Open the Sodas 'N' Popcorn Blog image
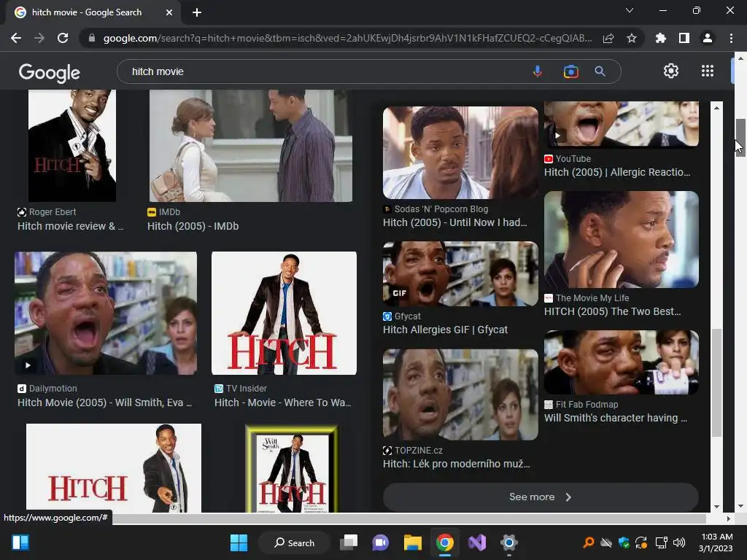This screenshot has height=560, width=747. pos(460,152)
